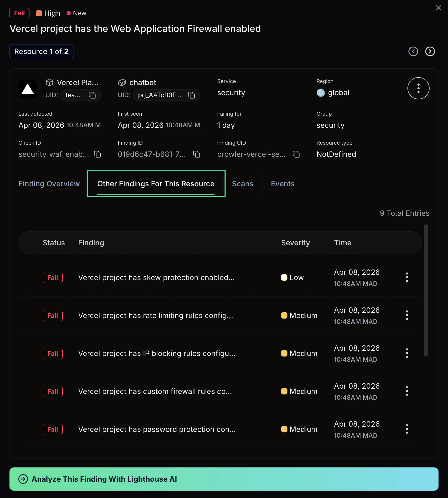The width and height of the screenshot is (448, 498).
Task: Open the Scans tab
Action: click(243, 184)
